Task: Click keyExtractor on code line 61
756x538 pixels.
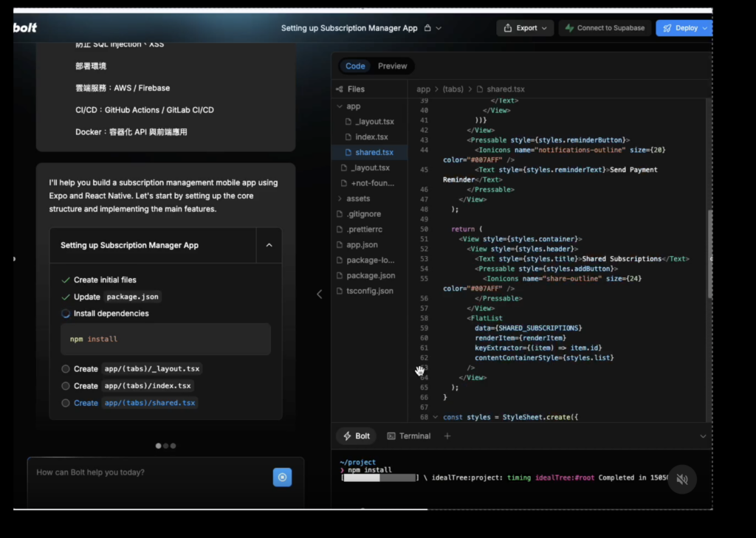Action: (498, 348)
